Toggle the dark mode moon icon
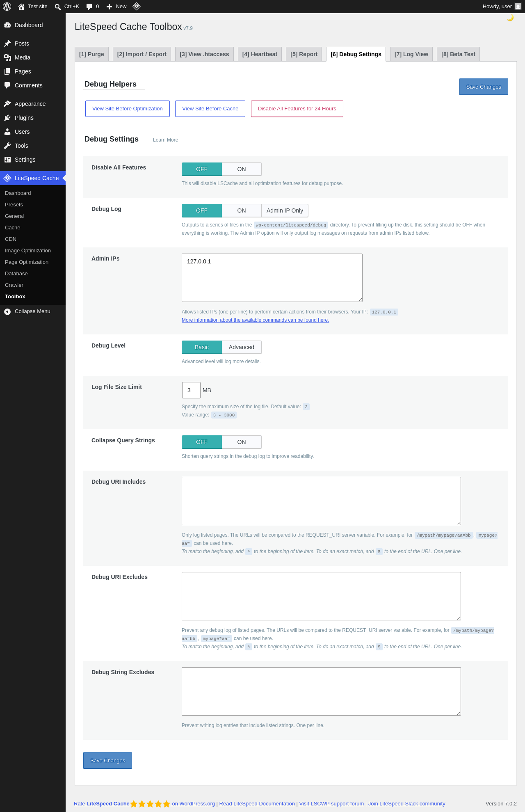The image size is (525, 812). tap(510, 18)
